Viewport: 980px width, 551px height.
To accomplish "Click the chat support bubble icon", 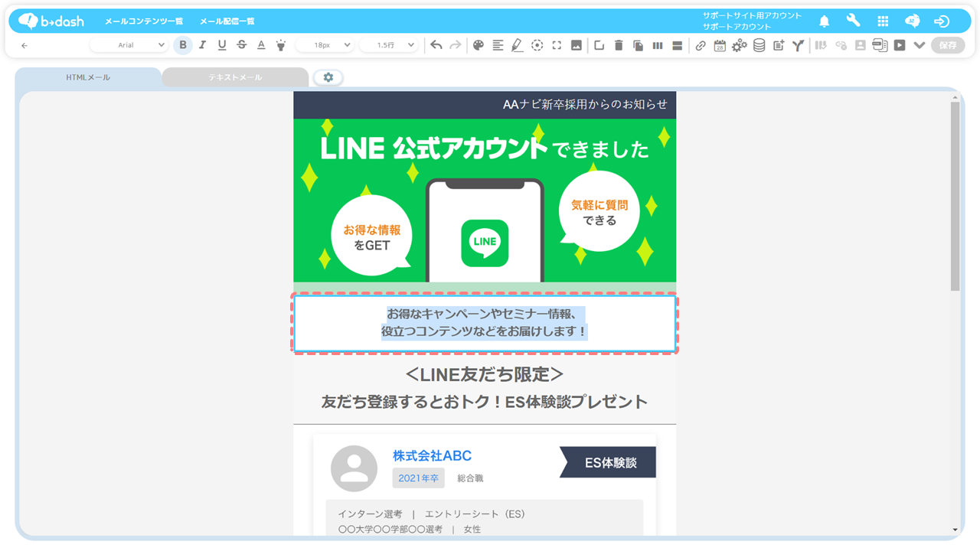I will click(912, 21).
